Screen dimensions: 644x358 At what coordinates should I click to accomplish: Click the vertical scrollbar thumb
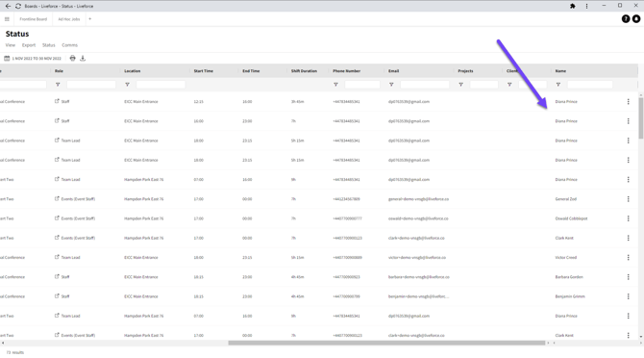click(x=641, y=118)
